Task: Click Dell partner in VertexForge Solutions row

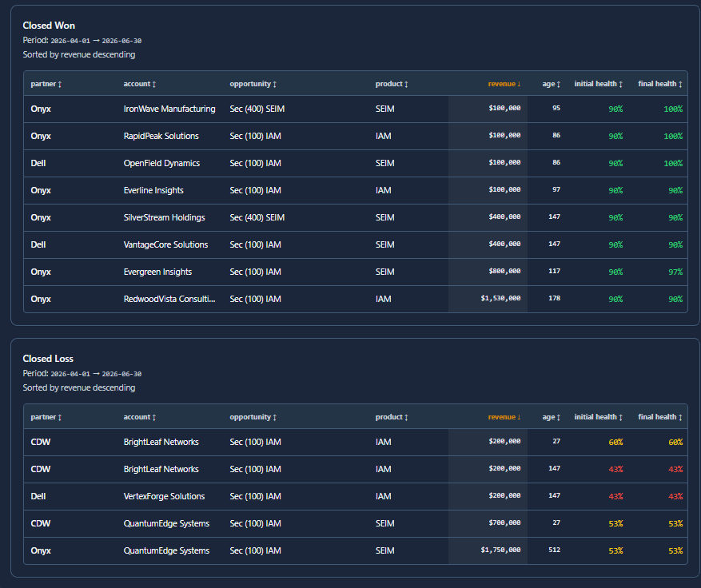Action: click(x=38, y=496)
